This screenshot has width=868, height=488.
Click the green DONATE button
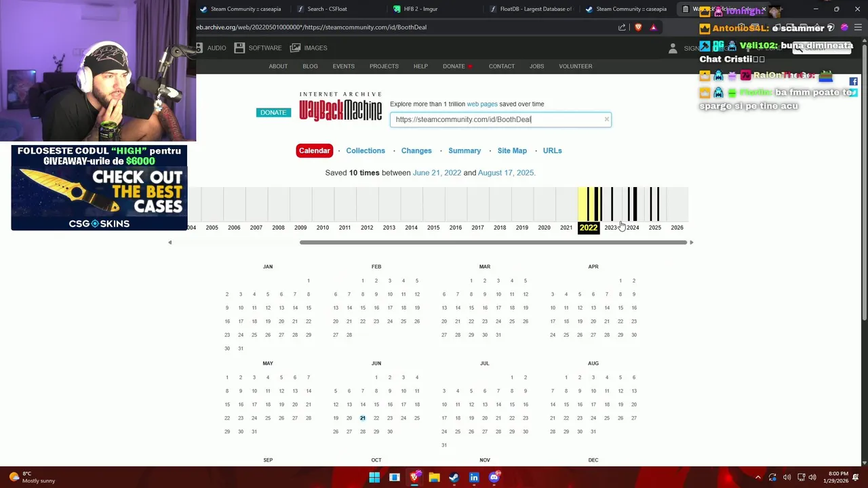(x=273, y=113)
